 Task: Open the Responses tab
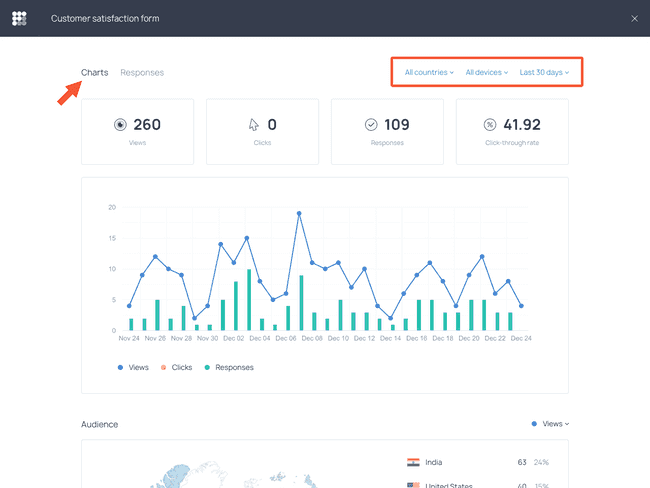142,73
